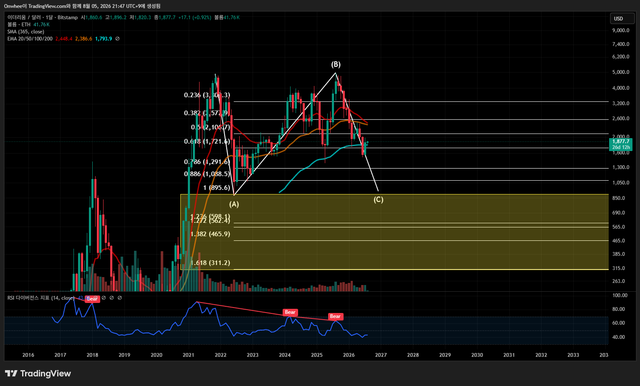
Task: Click the 2030 label on time axis
Action: click(x=477, y=355)
